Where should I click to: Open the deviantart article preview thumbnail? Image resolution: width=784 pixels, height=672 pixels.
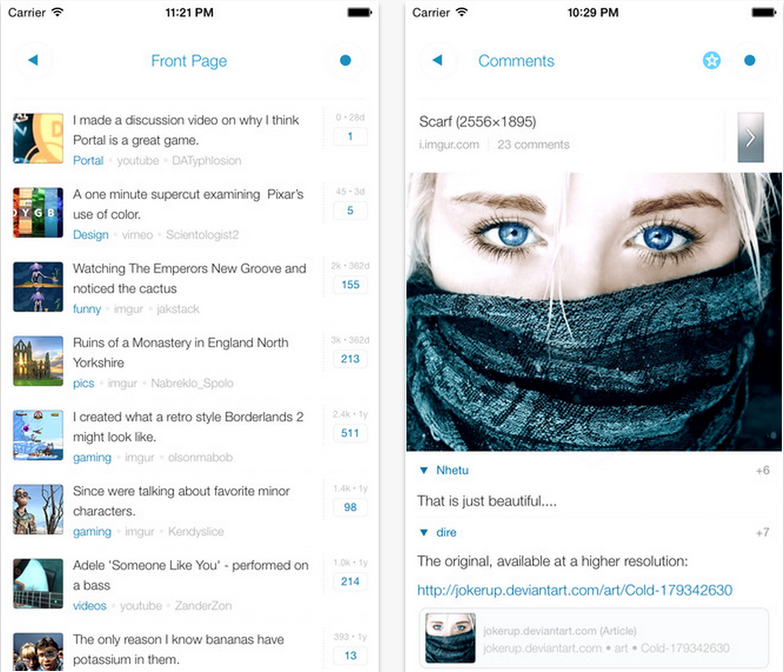tap(450, 638)
